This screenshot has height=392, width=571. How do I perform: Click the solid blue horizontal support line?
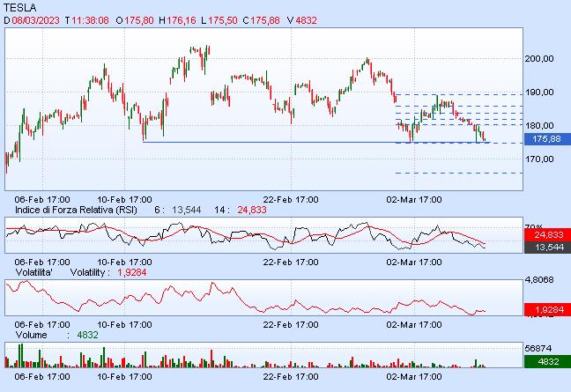point(316,142)
